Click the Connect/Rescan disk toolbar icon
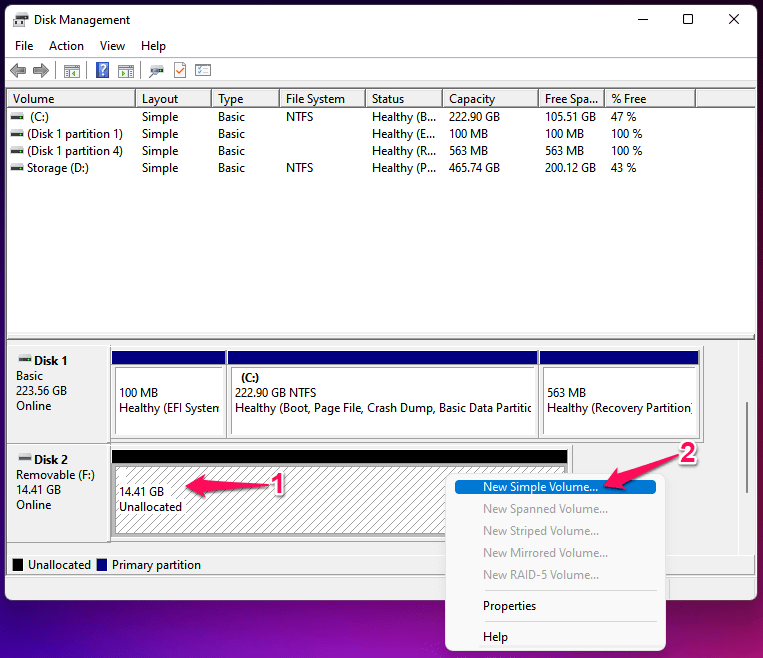763x658 pixels. coord(156,71)
